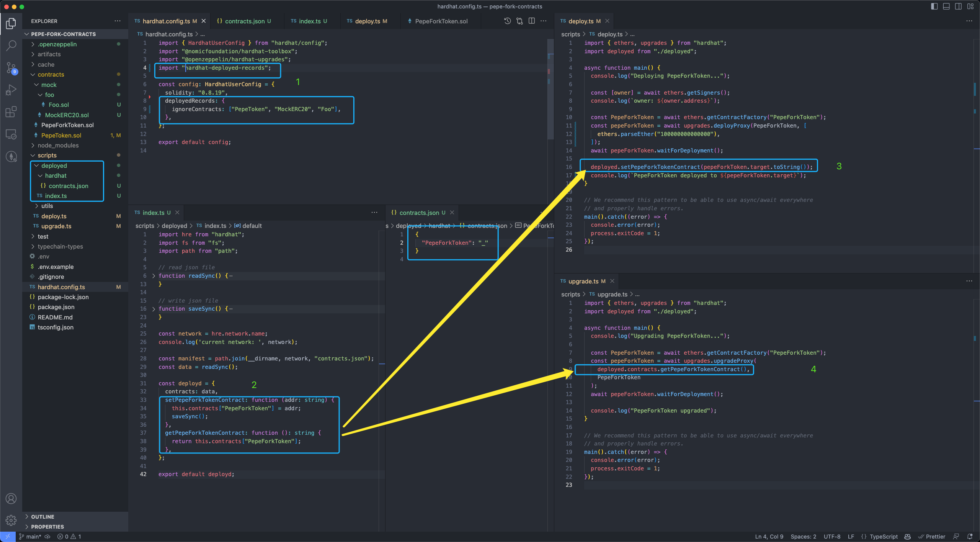Screen dimensions: 980x542
Task: Switch to the PepeForkToken.sol tab
Action: tap(441, 21)
